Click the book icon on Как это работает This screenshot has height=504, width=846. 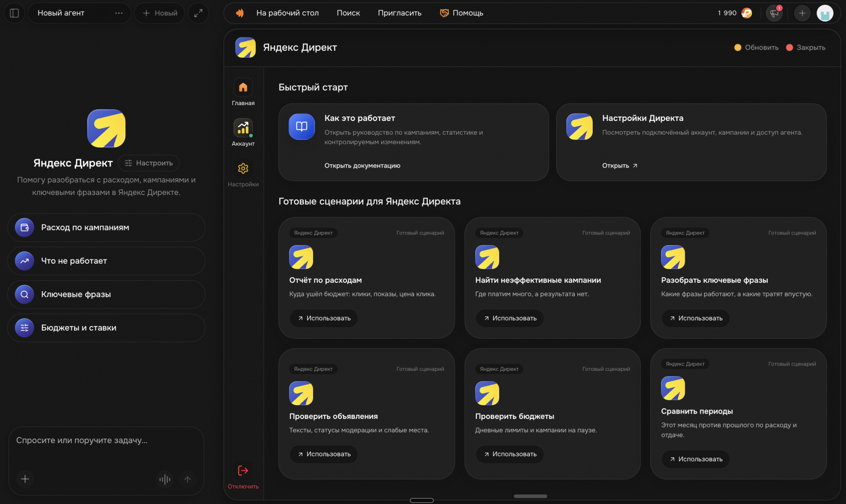[x=302, y=127]
